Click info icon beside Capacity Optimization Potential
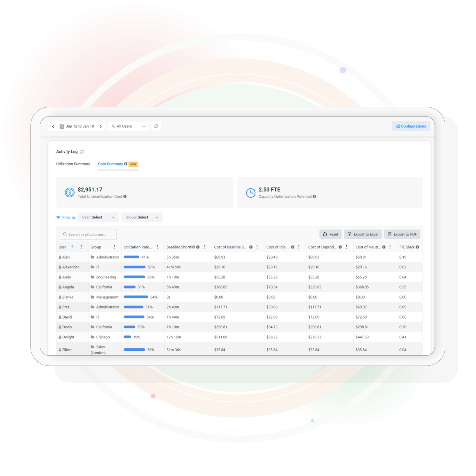Viewport: 476px width, 476px height. click(315, 197)
